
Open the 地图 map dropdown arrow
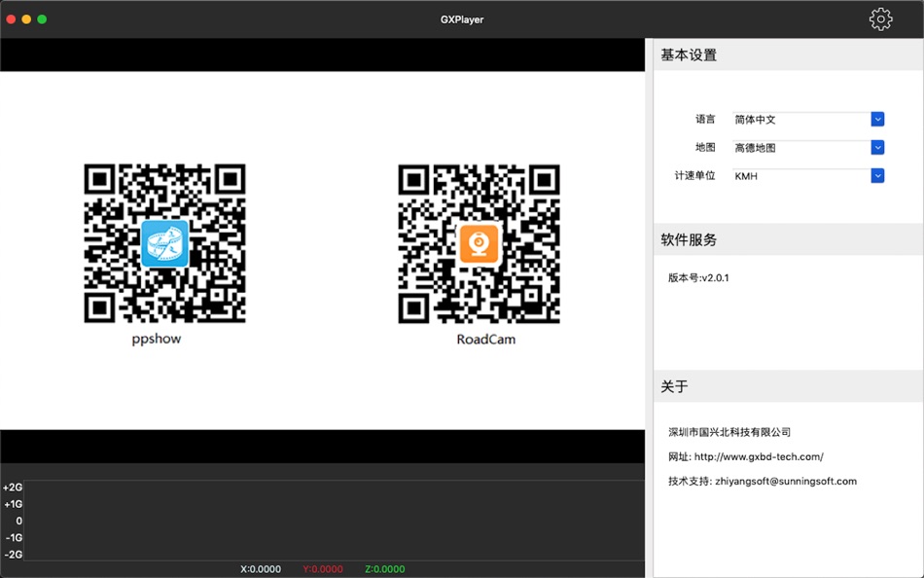coord(877,148)
